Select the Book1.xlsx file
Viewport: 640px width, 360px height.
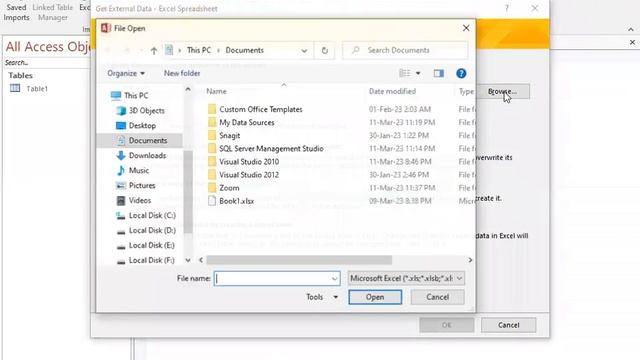point(237,201)
